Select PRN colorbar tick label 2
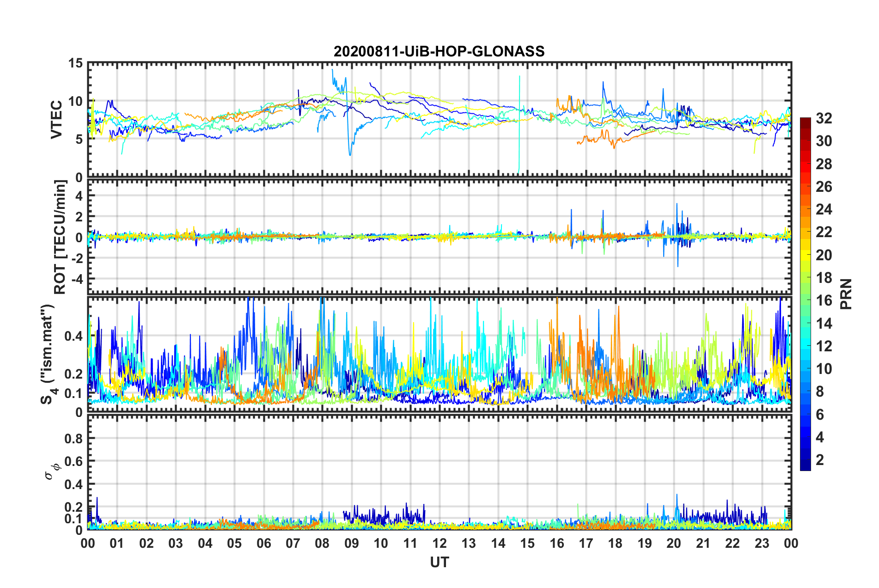 tap(820, 460)
